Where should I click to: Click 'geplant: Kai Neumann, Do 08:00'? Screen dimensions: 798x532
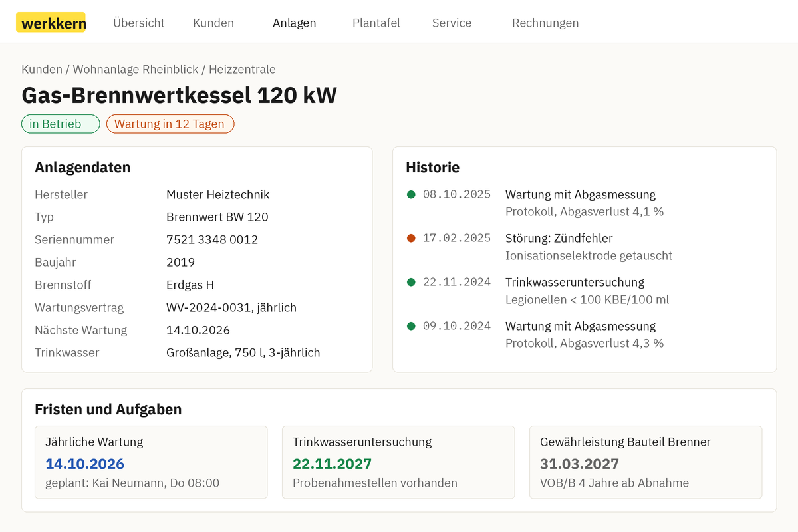[132, 483]
